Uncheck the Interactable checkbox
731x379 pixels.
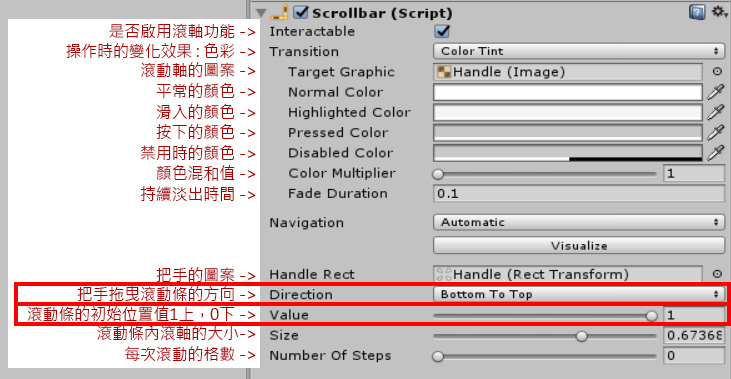tap(442, 31)
